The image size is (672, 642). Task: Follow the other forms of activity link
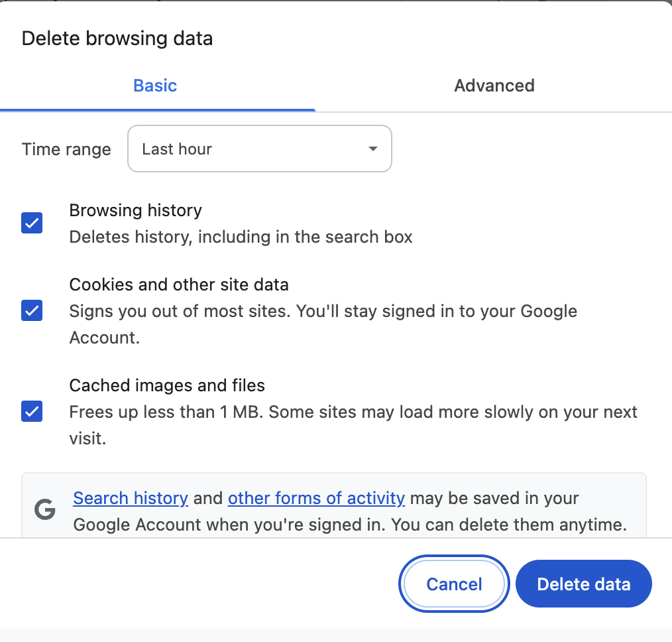click(316, 498)
